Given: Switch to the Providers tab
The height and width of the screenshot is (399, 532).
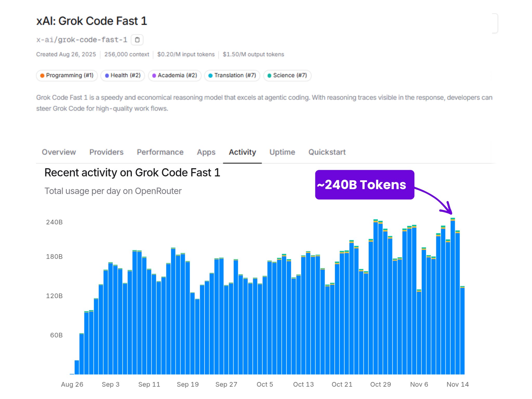Looking at the screenshot, I should coord(106,152).
